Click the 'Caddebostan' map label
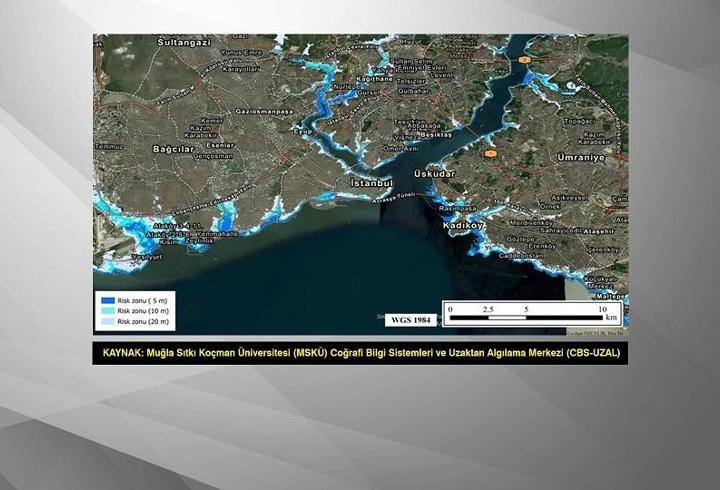This screenshot has height=490, width=720. point(521,255)
